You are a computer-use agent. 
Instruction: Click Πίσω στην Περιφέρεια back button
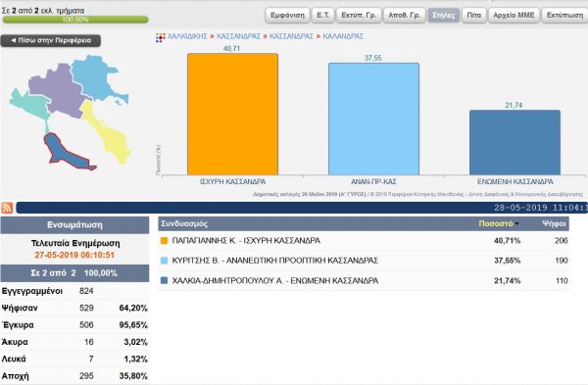(51, 40)
